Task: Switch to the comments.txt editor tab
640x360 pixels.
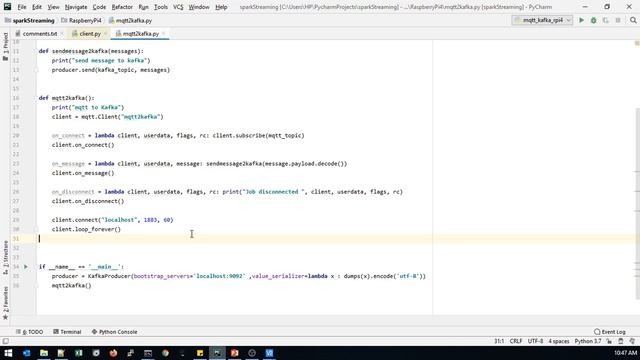Action: pyautogui.click(x=40, y=33)
